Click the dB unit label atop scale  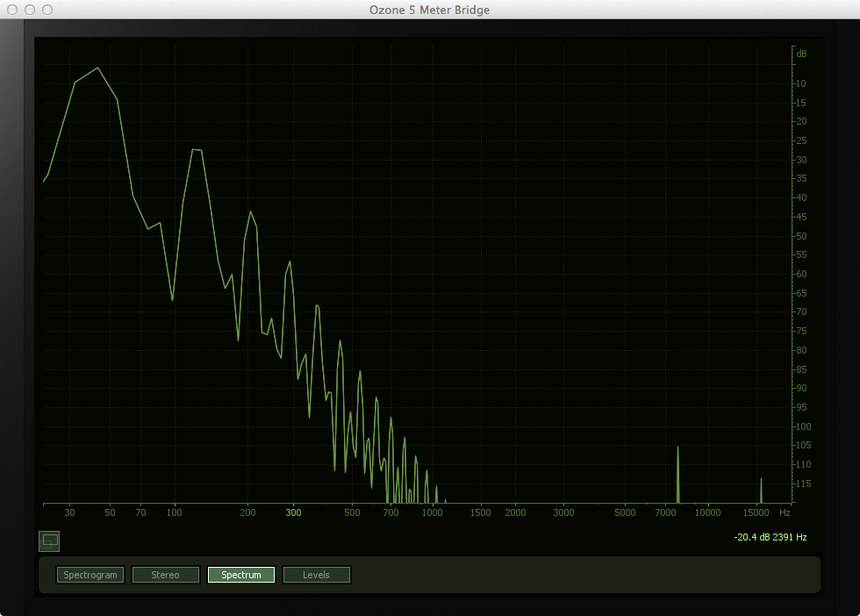pyautogui.click(x=801, y=54)
